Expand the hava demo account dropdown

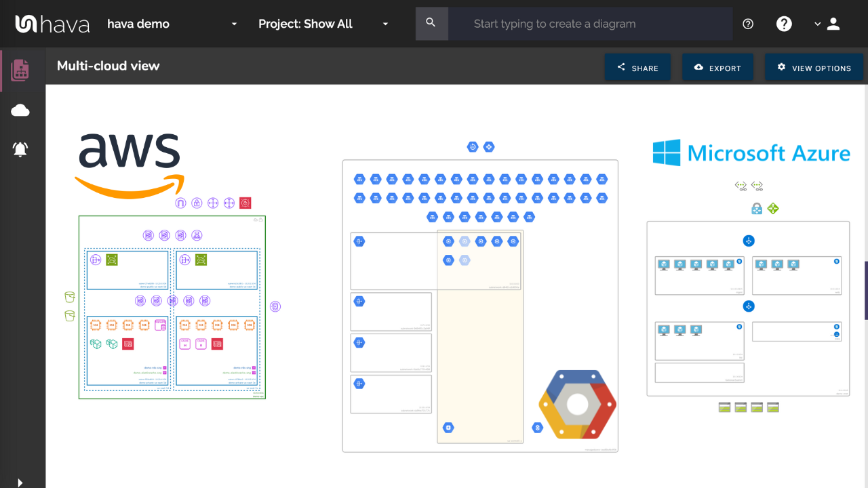[234, 24]
